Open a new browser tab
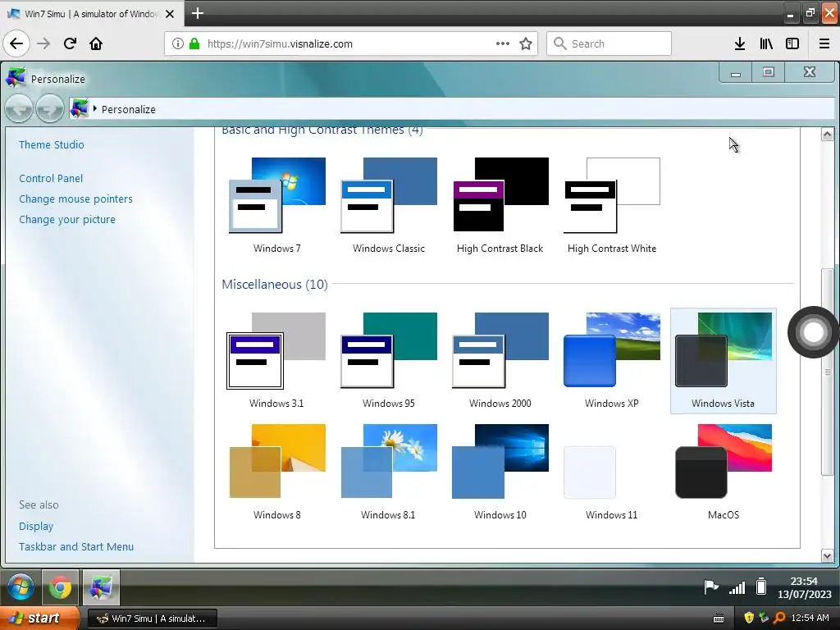 pyautogui.click(x=197, y=13)
